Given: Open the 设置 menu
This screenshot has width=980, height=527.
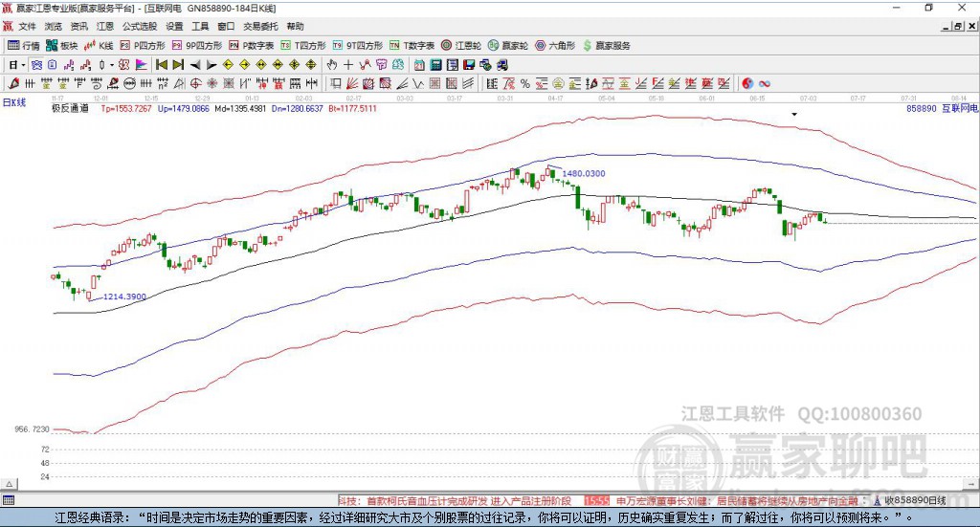Looking at the screenshot, I should pos(174,26).
